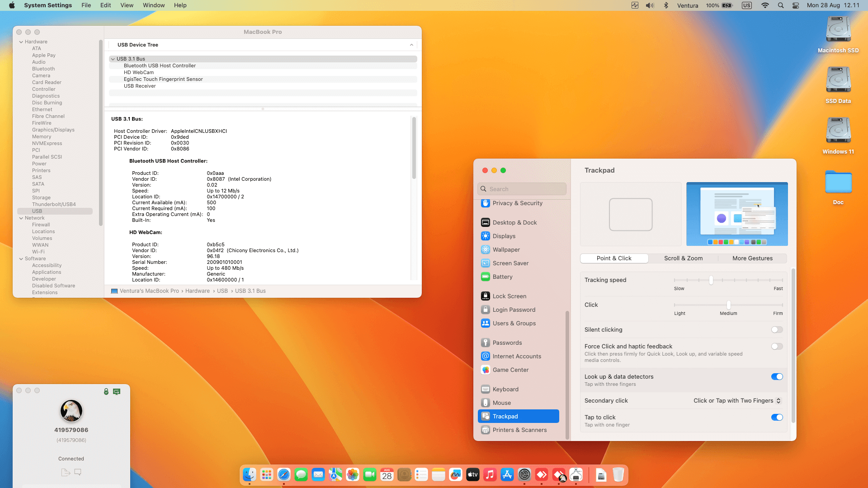This screenshot has height=488, width=868.
Task: Open Keyboard settings in the sidebar
Action: click(x=505, y=389)
